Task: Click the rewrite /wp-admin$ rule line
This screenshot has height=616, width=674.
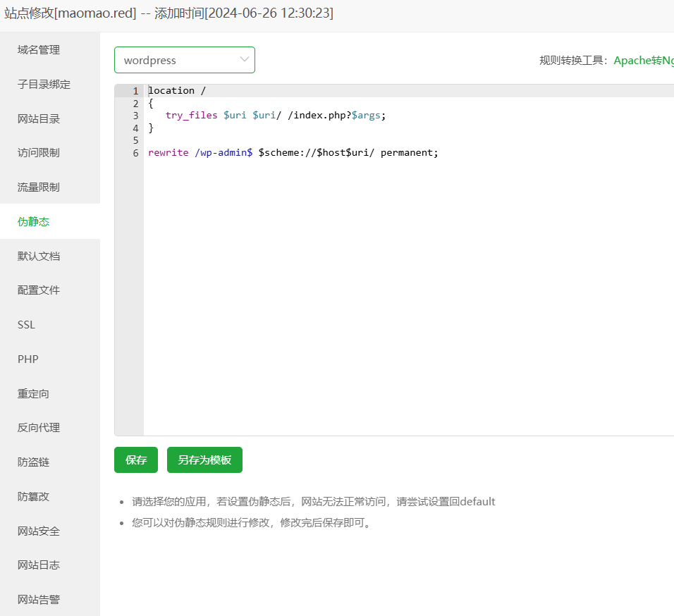Action: (x=293, y=153)
